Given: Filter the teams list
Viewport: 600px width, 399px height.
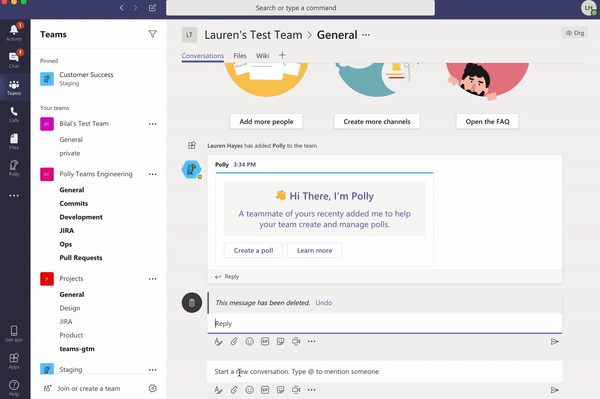Looking at the screenshot, I should [x=153, y=34].
